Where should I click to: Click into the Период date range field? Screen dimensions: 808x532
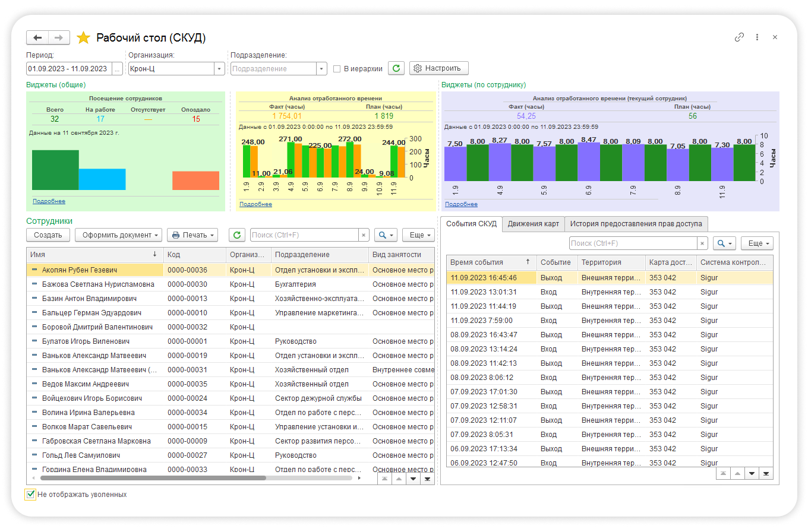68,69
